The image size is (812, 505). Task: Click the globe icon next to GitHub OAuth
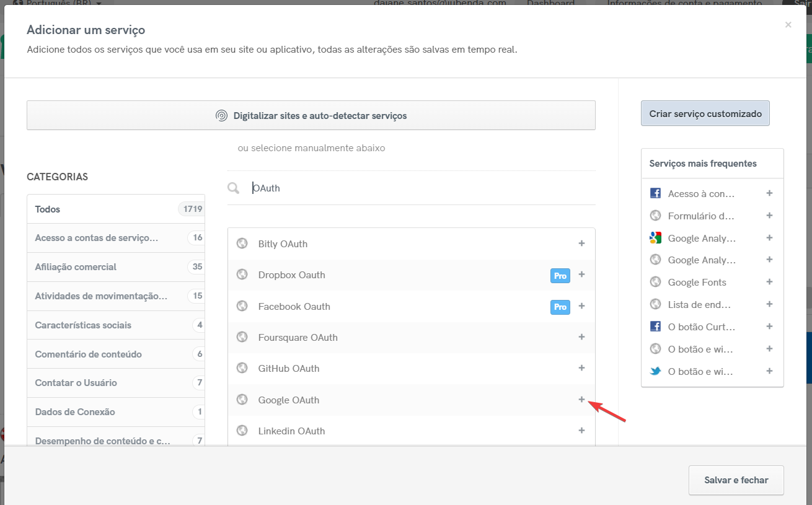tap(242, 367)
